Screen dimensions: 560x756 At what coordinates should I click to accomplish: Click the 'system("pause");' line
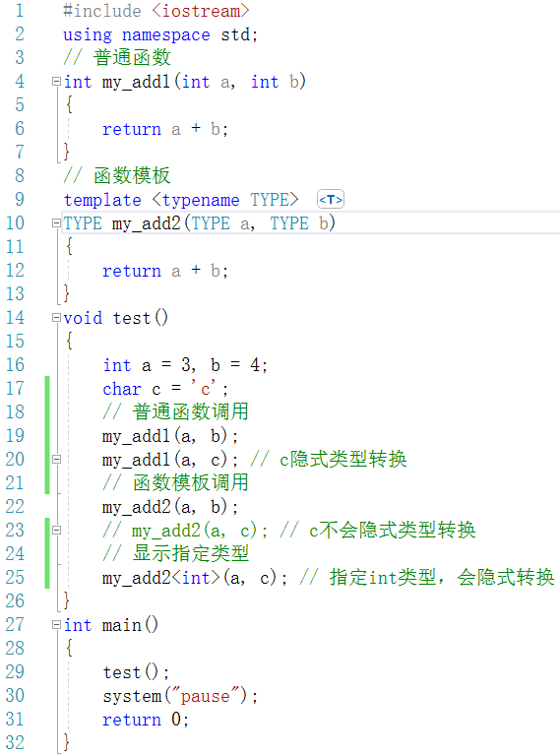point(180,696)
